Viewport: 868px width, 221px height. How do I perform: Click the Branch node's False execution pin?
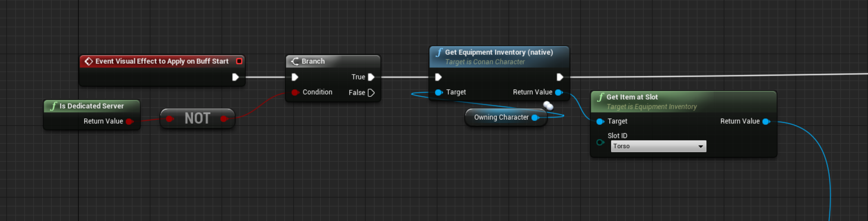coord(371,93)
